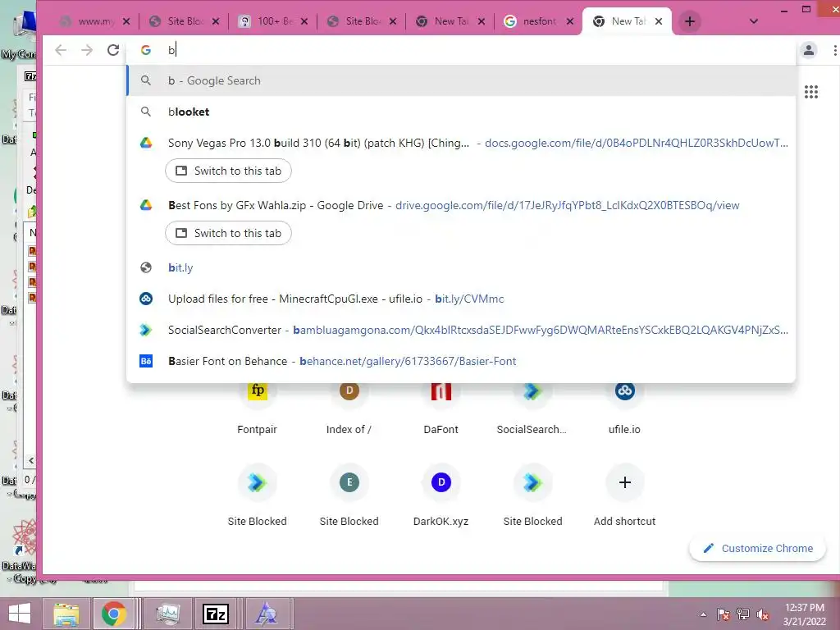Click magnifier icon beside blooket
Image resolution: width=840 pixels, height=630 pixels.
tap(146, 112)
